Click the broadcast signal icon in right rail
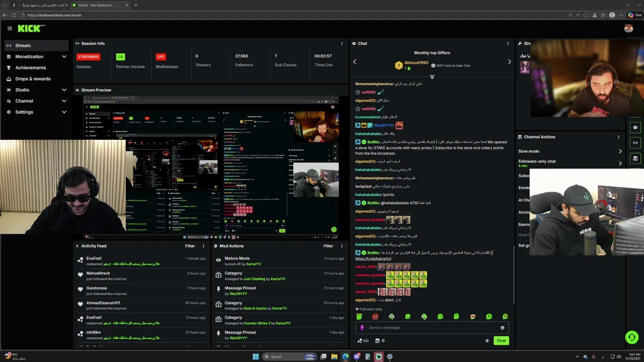 pos(635,143)
